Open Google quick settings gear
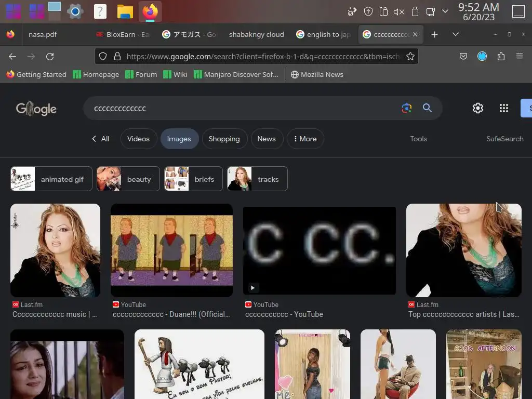This screenshot has height=399, width=532. (x=478, y=108)
